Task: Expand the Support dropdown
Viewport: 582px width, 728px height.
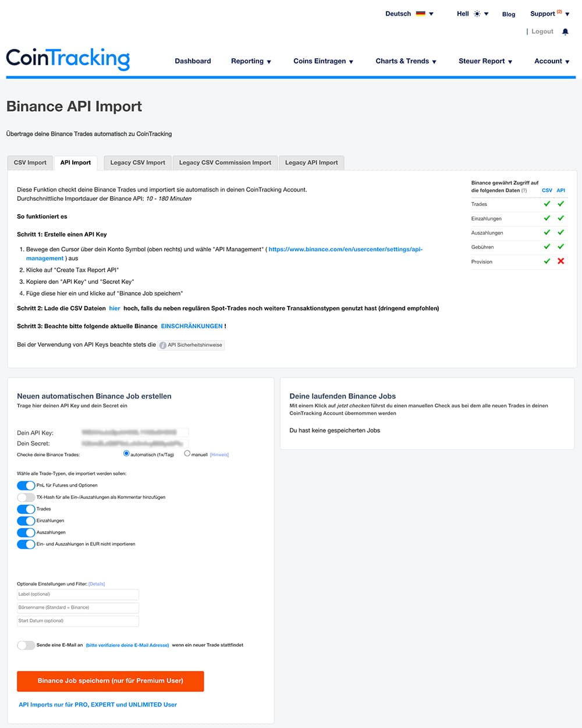Action: (549, 13)
